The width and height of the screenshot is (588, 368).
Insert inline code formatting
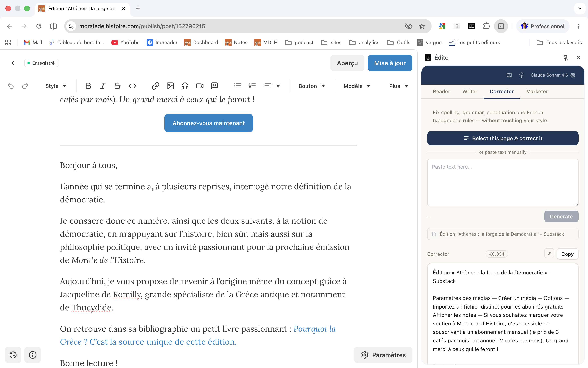[132, 86]
